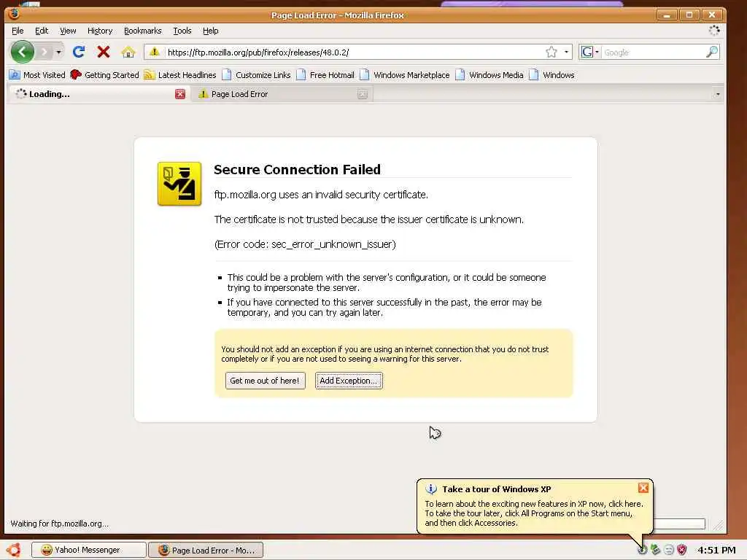Click the Waiting for ftp.mozilla.org status text
Image resolution: width=747 pixels, height=560 pixels.
click(60, 524)
